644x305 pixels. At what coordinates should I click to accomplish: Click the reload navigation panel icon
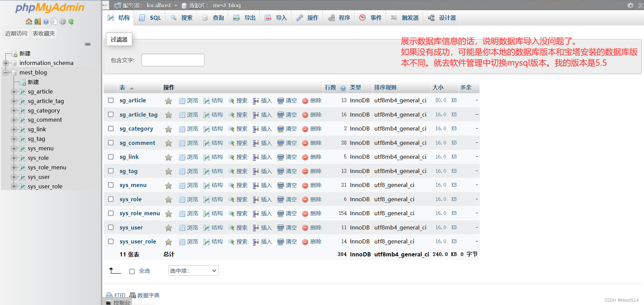coord(71,21)
